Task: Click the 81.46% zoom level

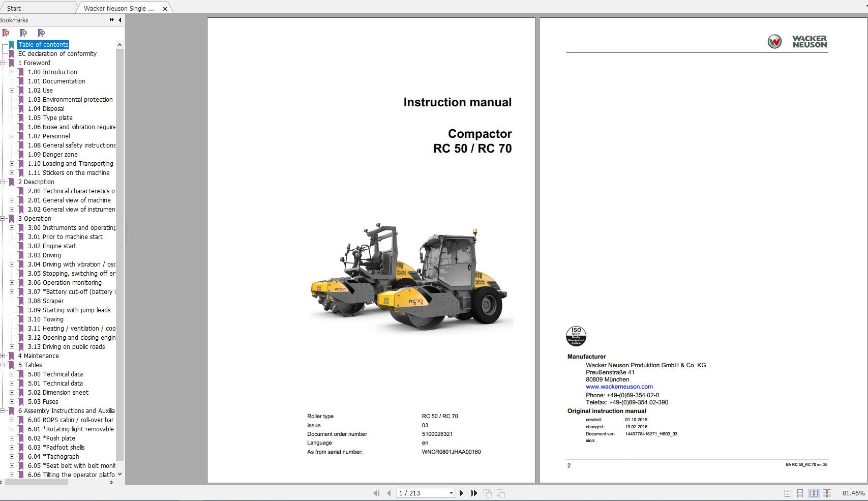Action: coord(853,493)
